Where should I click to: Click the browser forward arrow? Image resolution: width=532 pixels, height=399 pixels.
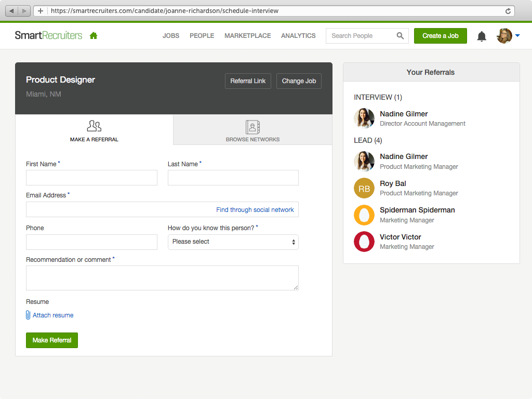pos(24,11)
